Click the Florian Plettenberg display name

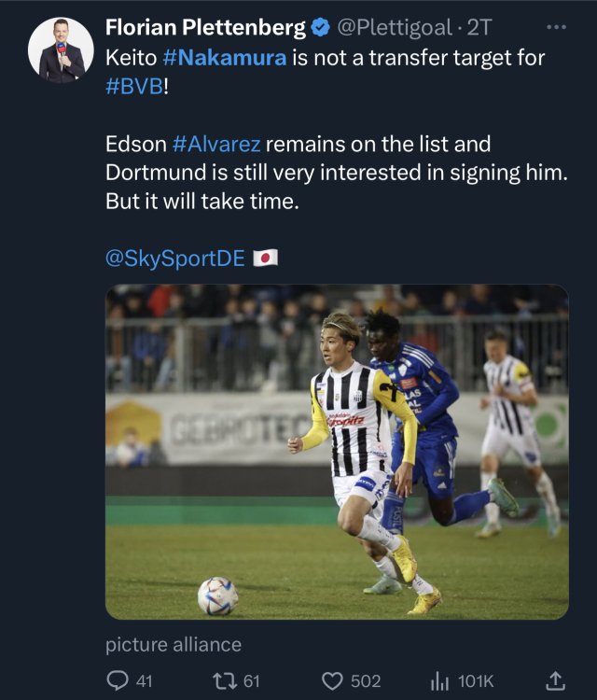pos(206,29)
